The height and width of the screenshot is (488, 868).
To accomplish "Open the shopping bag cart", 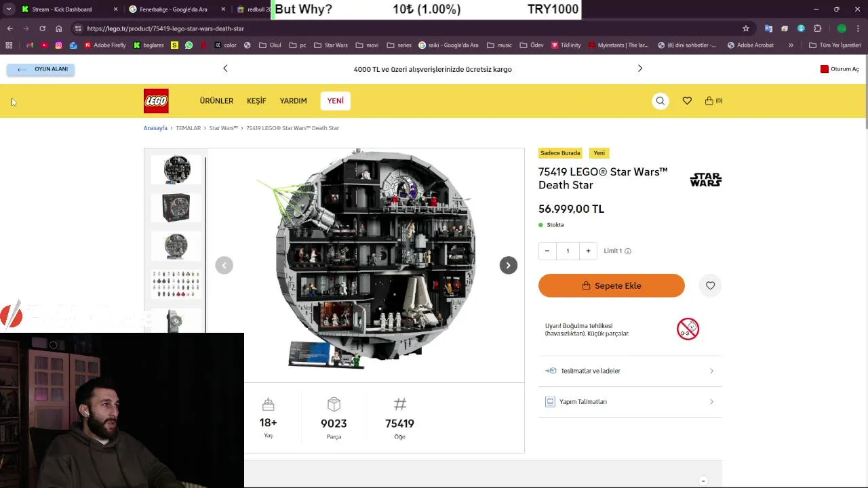I will coord(713,101).
